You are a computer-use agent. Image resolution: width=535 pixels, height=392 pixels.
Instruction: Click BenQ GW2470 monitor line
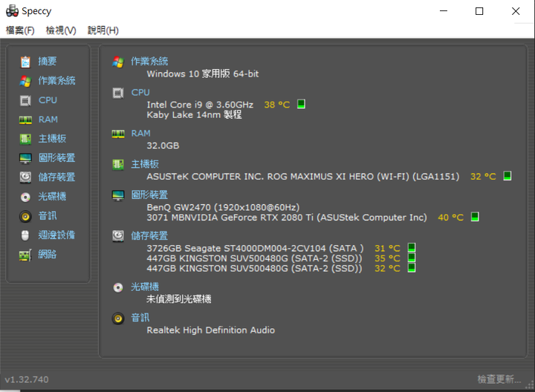[x=223, y=207]
